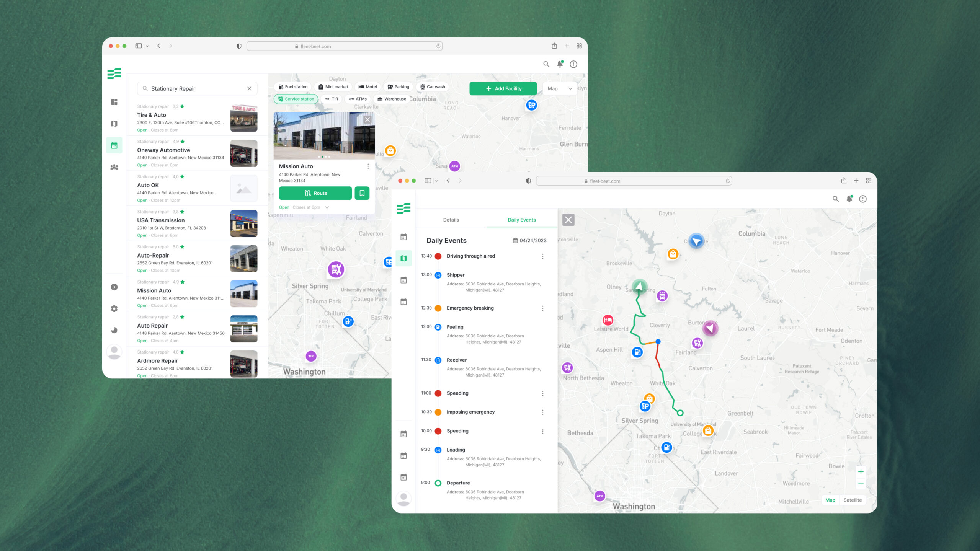Image resolution: width=980 pixels, height=551 pixels.
Task: Click alert info icon in front window header
Action: pyautogui.click(x=863, y=199)
